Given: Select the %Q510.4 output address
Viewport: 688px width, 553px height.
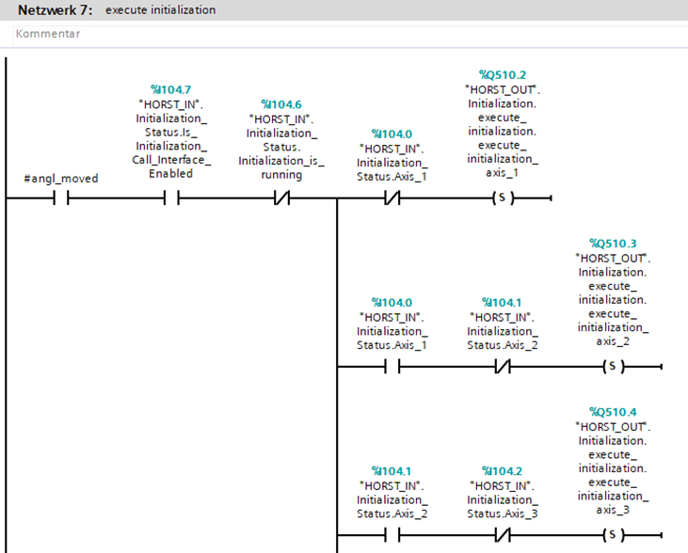Looking at the screenshot, I should pyautogui.click(x=612, y=412).
